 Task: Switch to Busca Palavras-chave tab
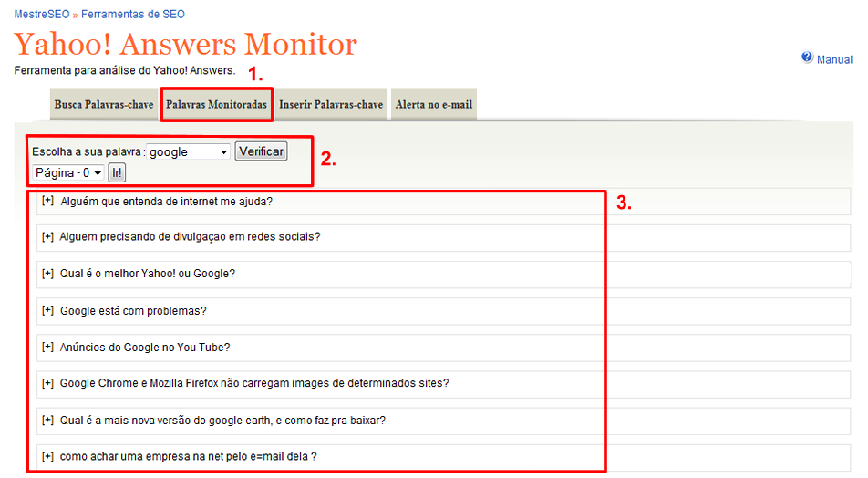pos(103,105)
